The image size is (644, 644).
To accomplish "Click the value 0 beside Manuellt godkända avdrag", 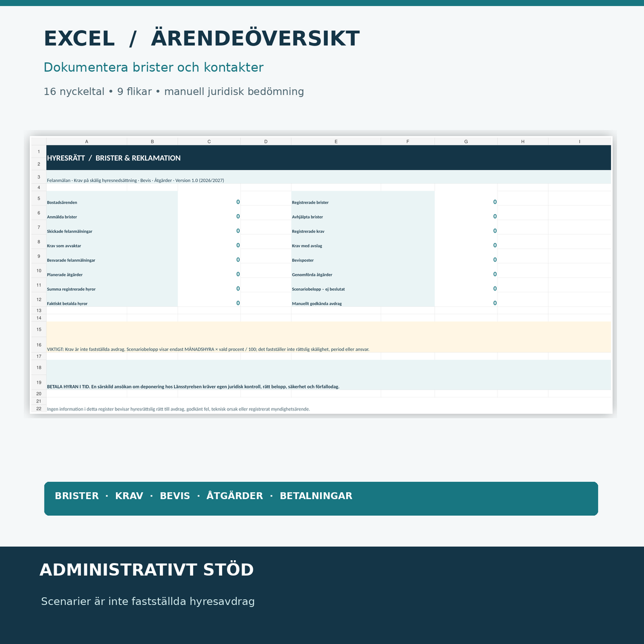I will point(495,303).
